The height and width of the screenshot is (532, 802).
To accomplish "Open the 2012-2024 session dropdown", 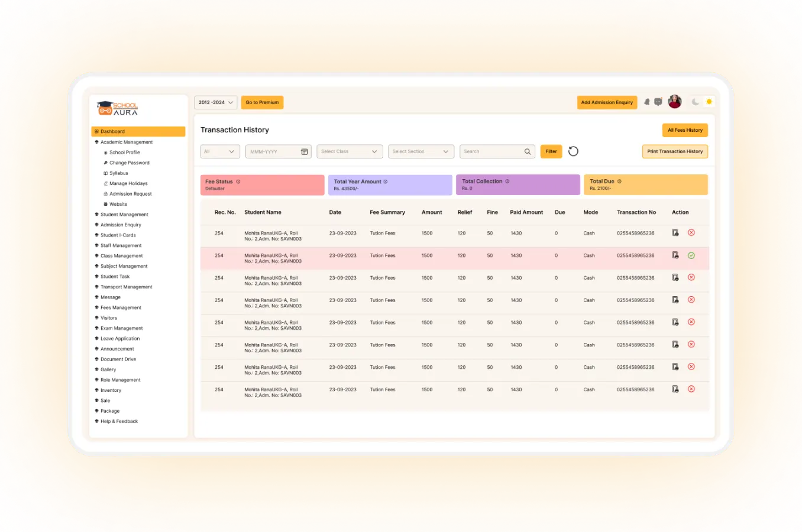I will coord(215,102).
